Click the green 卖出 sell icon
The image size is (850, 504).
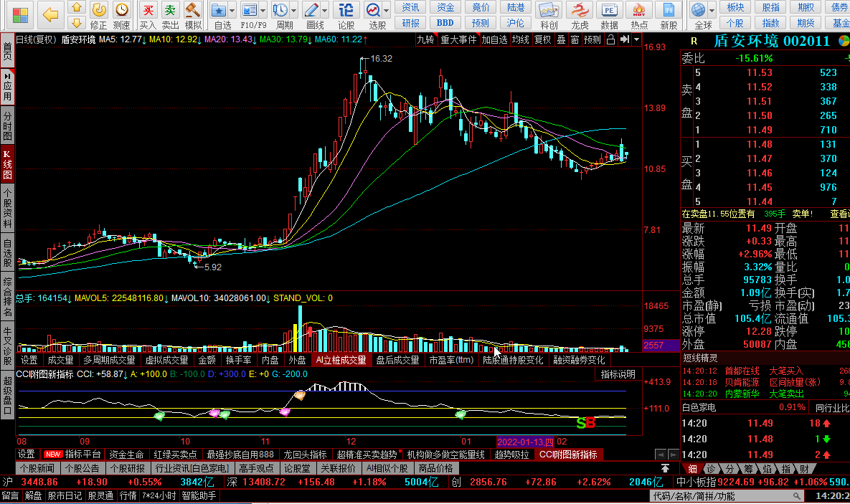point(170,10)
